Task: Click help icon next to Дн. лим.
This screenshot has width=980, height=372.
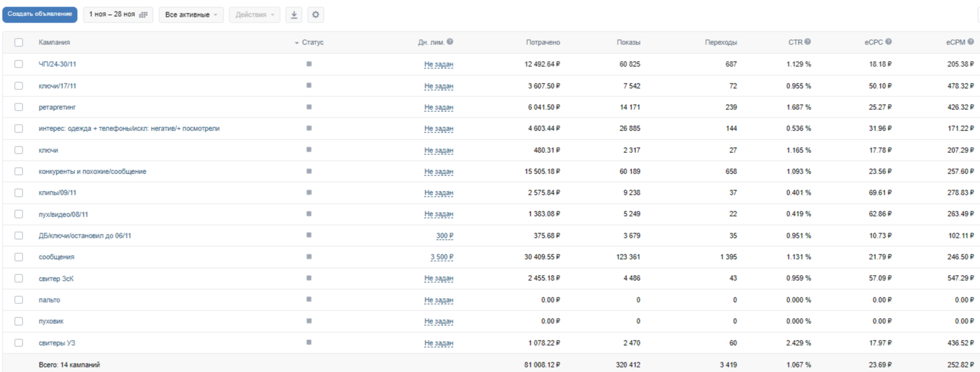Action: click(x=450, y=42)
